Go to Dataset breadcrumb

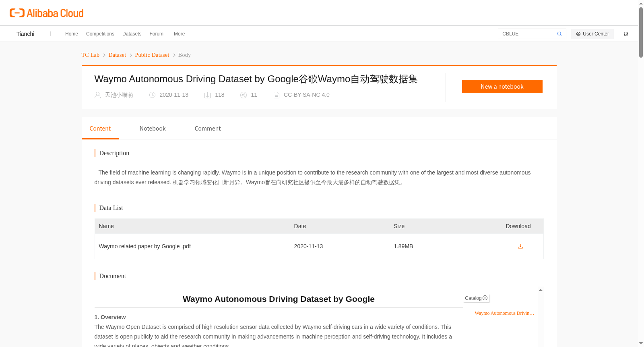(x=117, y=55)
